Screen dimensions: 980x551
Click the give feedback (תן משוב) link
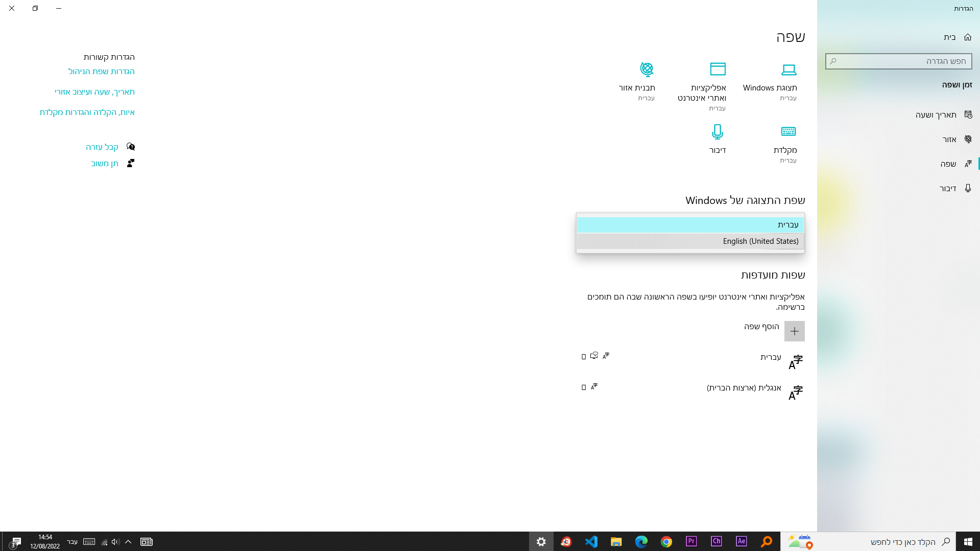point(105,164)
